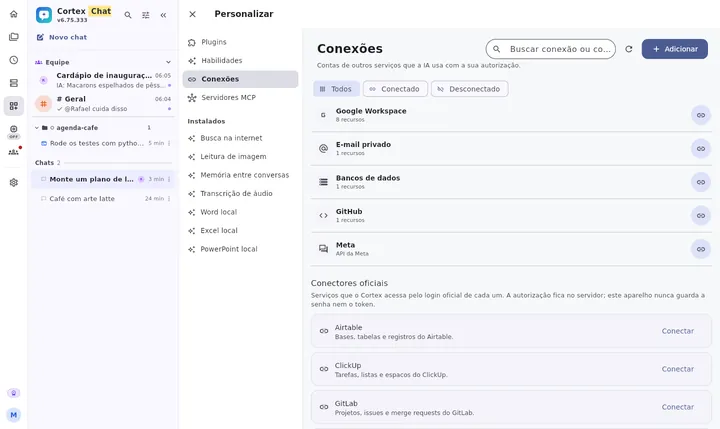Click the link icon for Google Workspace
The height and width of the screenshot is (429, 720).
[701, 115]
